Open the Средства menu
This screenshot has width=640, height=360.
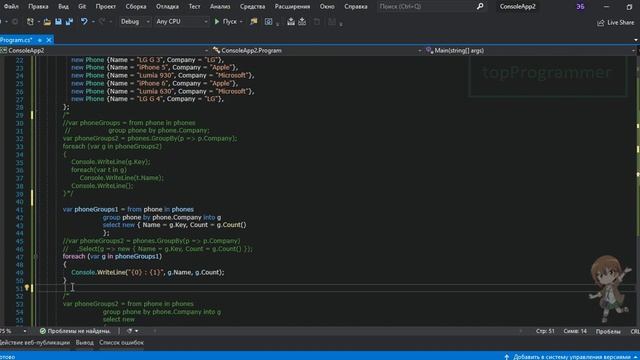(253, 7)
